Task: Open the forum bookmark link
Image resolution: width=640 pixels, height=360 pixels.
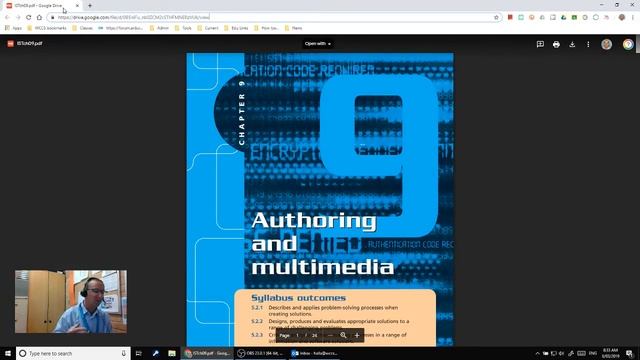Action: point(120,28)
